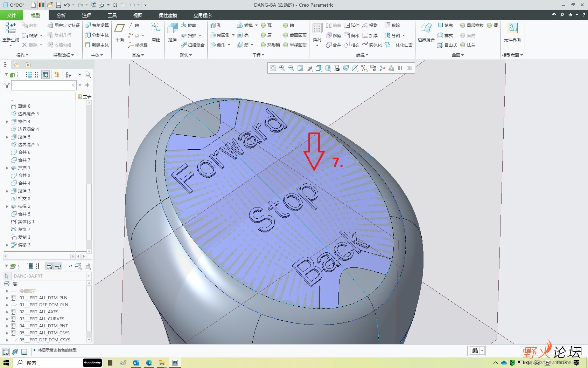Select the Revolve (旋转) tool
This screenshot has height=368, width=588.
tap(189, 25)
